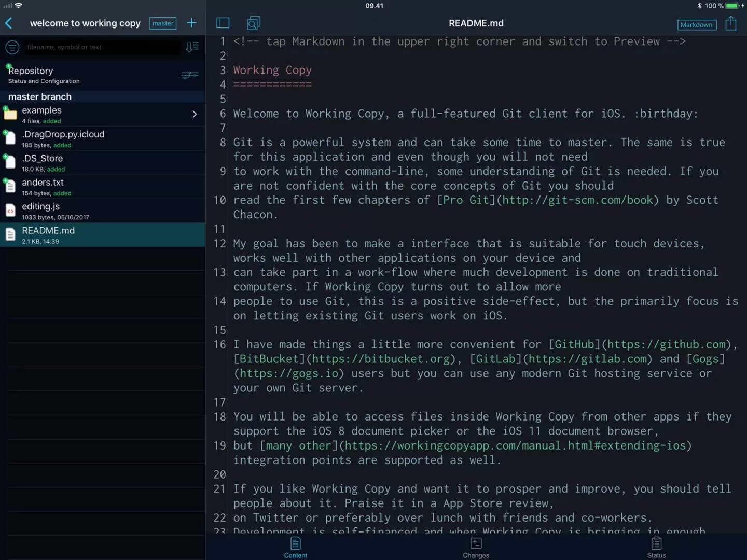
Task: Add new item with plus icon
Action: pyautogui.click(x=191, y=23)
